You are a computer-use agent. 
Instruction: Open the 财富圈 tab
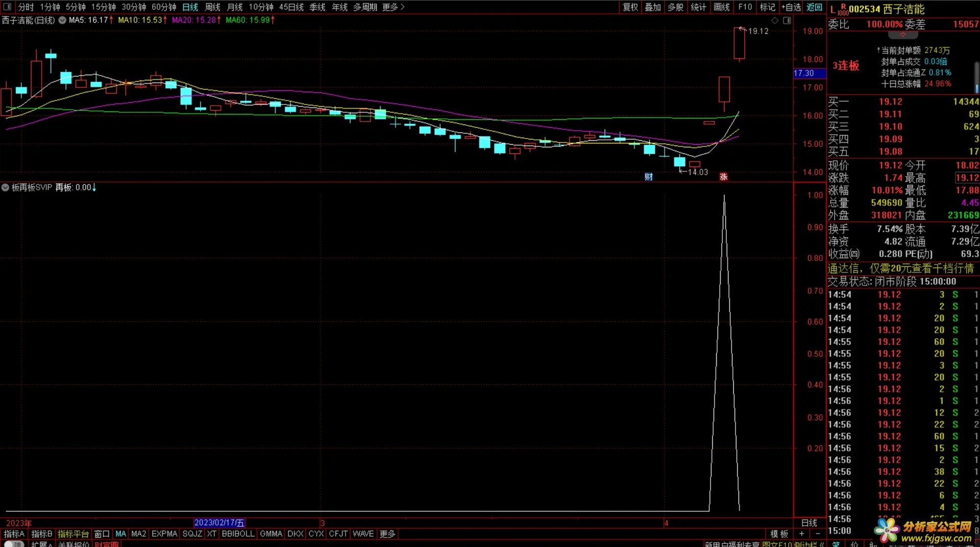pos(107,544)
